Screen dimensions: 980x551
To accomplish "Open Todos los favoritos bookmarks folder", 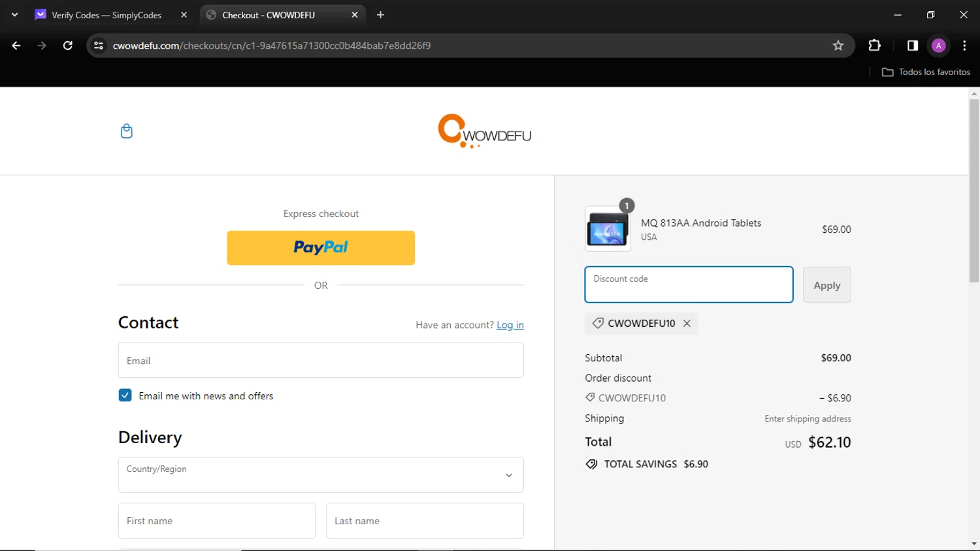I will [x=926, y=72].
